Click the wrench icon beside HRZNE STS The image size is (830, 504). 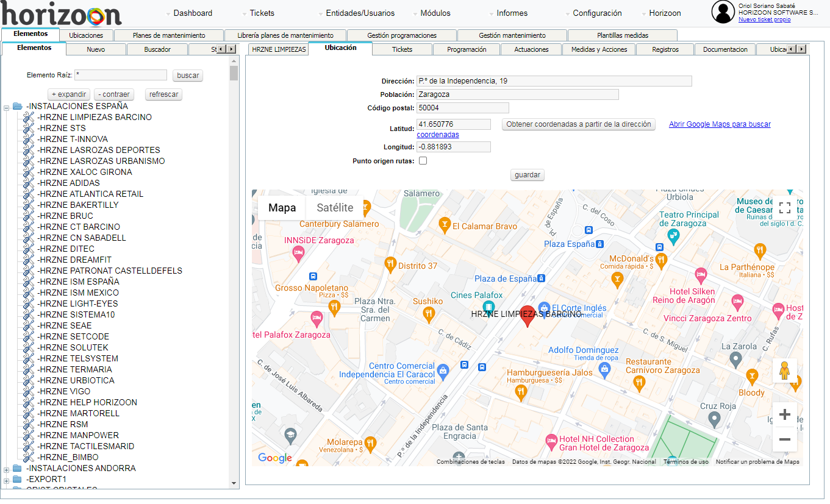click(29, 129)
